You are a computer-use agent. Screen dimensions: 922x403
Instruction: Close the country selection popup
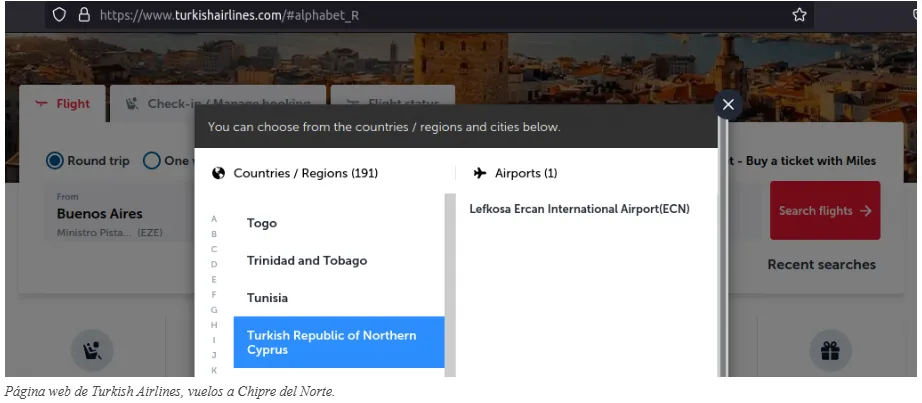[728, 104]
